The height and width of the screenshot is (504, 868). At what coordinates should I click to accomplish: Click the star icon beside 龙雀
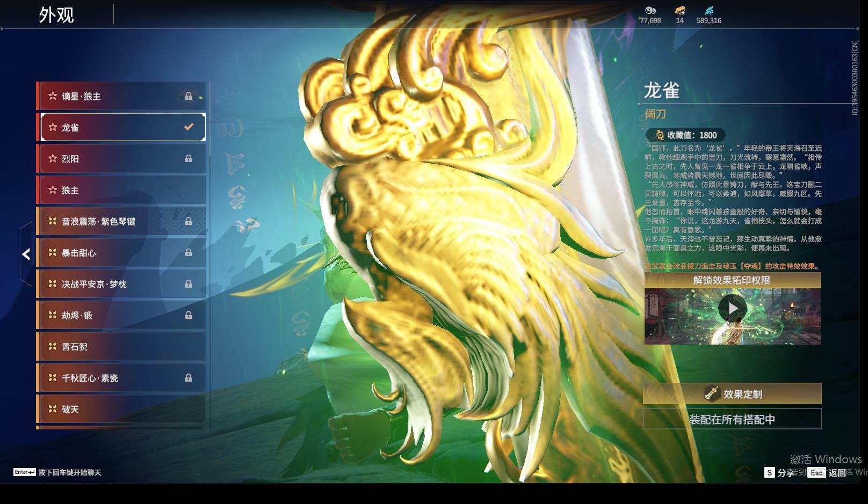coord(53,127)
